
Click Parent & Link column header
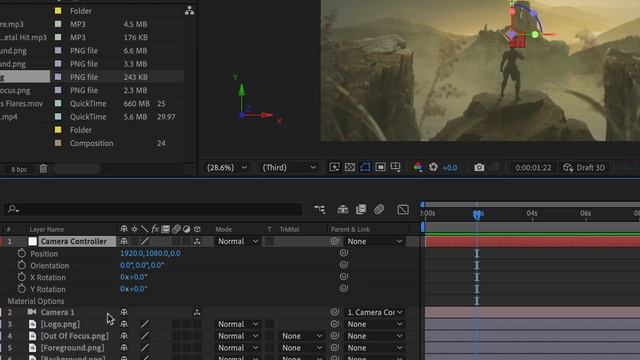tap(350, 229)
